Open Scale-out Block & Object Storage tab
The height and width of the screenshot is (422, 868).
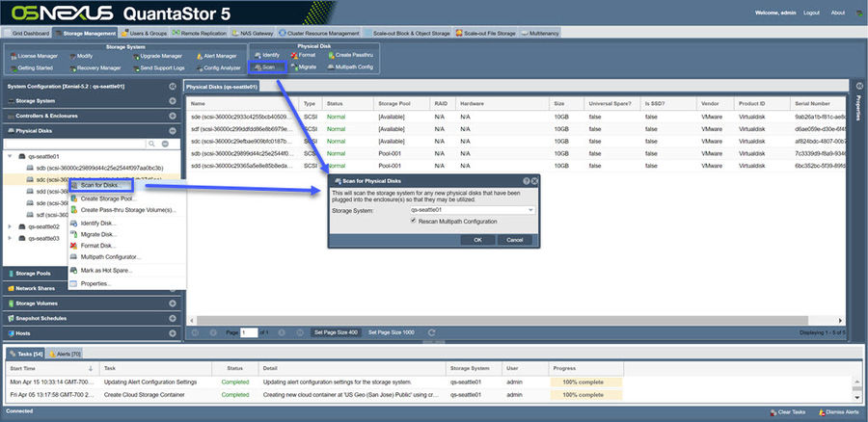[407, 33]
